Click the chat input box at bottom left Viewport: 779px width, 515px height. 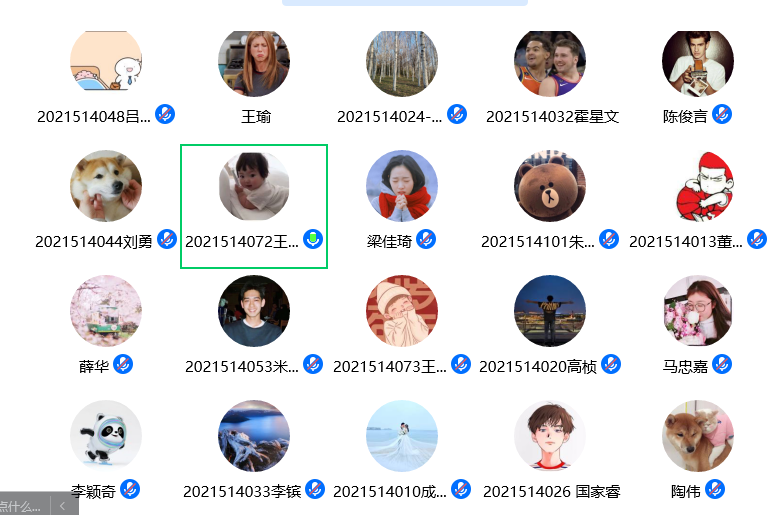click(22, 506)
